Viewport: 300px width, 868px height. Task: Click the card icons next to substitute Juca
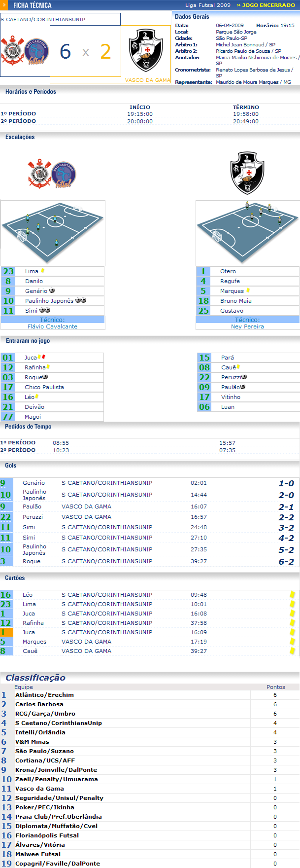[x=42, y=357]
